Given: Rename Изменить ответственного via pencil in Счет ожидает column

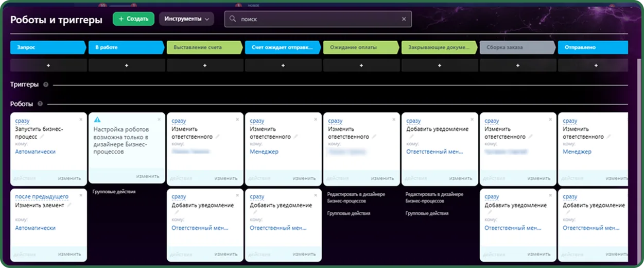Looking at the screenshot, I should (295, 137).
